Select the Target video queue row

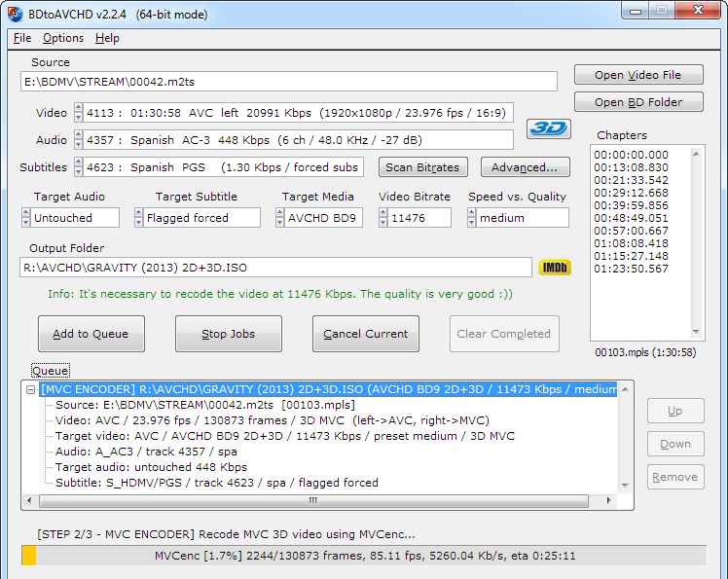click(x=285, y=437)
